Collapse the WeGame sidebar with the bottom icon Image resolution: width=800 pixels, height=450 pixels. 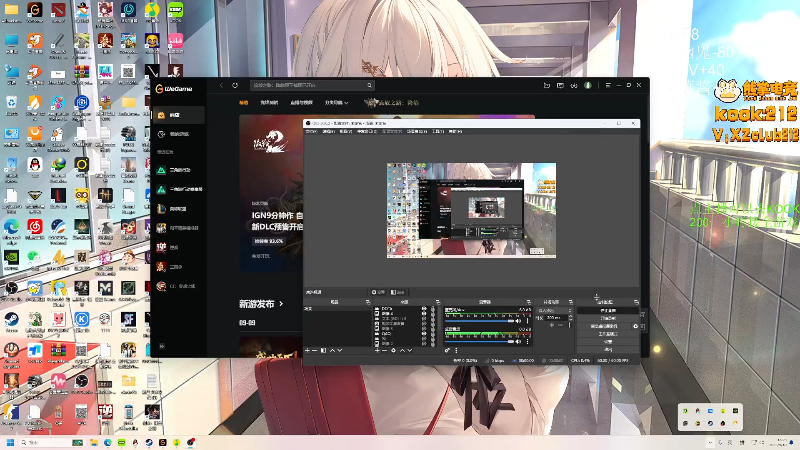pyautogui.click(x=162, y=346)
